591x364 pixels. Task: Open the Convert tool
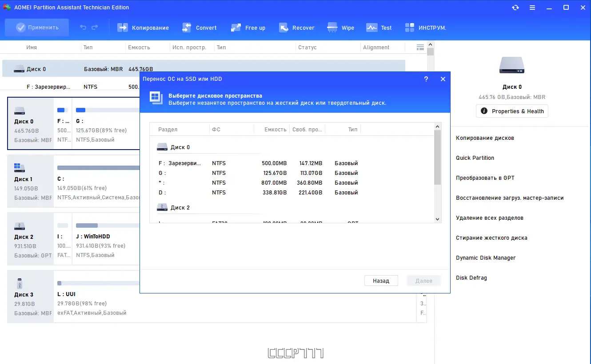[x=200, y=28]
